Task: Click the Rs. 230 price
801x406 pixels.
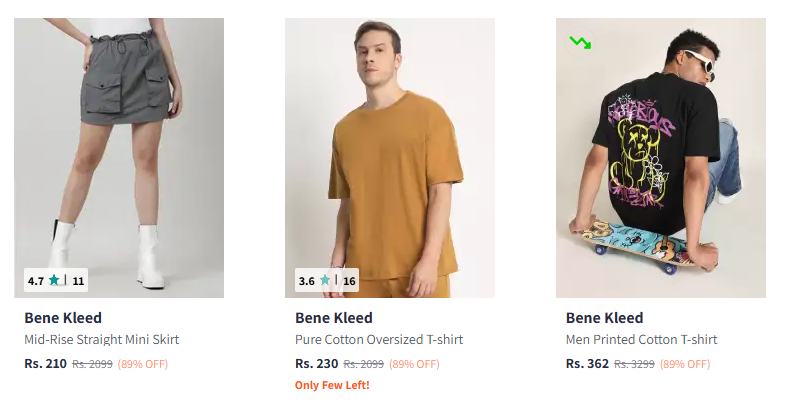Action: tap(316, 363)
